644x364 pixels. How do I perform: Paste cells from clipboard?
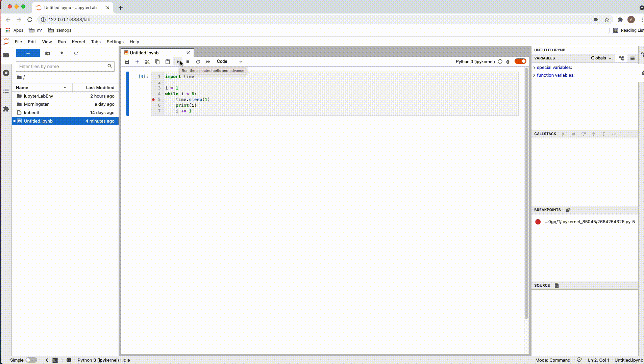pyautogui.click(x=168, y=62)
